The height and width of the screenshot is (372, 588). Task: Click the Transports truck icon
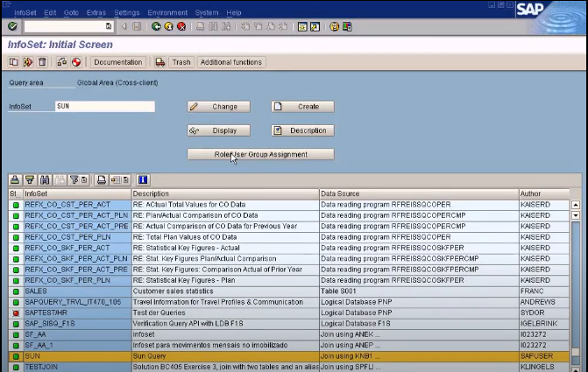(x=160, y=62)
